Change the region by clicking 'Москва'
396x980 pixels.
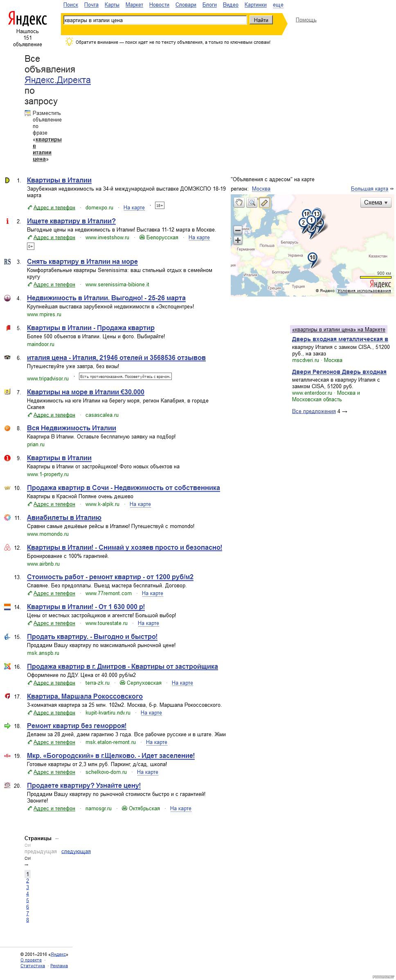coord(261,189)
